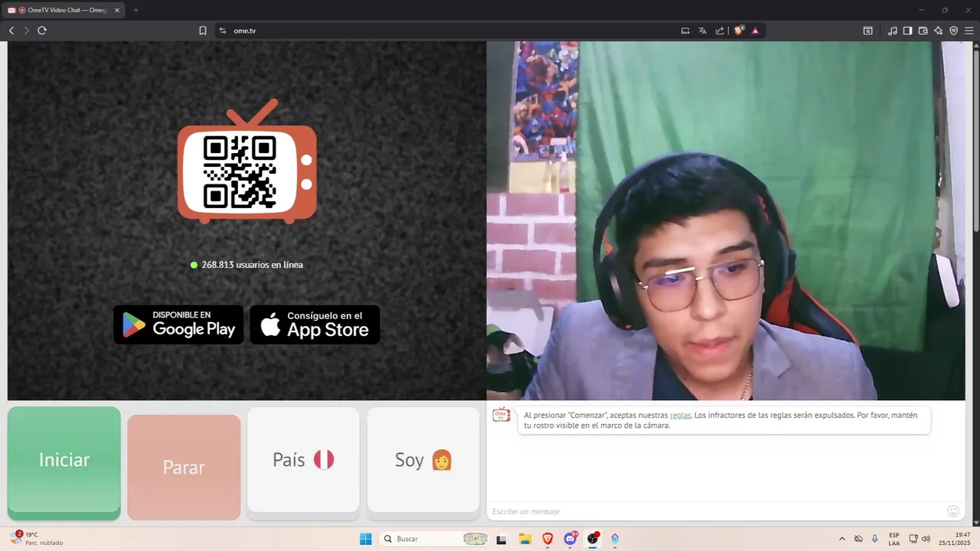Open the App Store download badge

[x=315, y=324]
